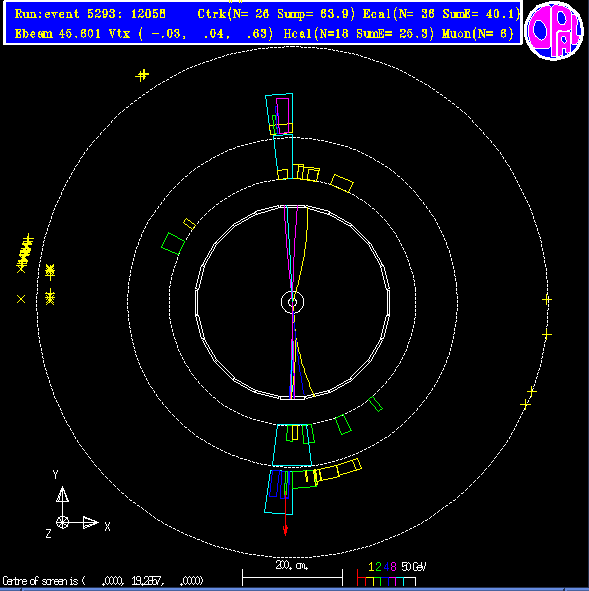The width and height of the screenshot is (589, 591).
Task: Click the OPAL logo in the corner
Action: tap(553, 31)
